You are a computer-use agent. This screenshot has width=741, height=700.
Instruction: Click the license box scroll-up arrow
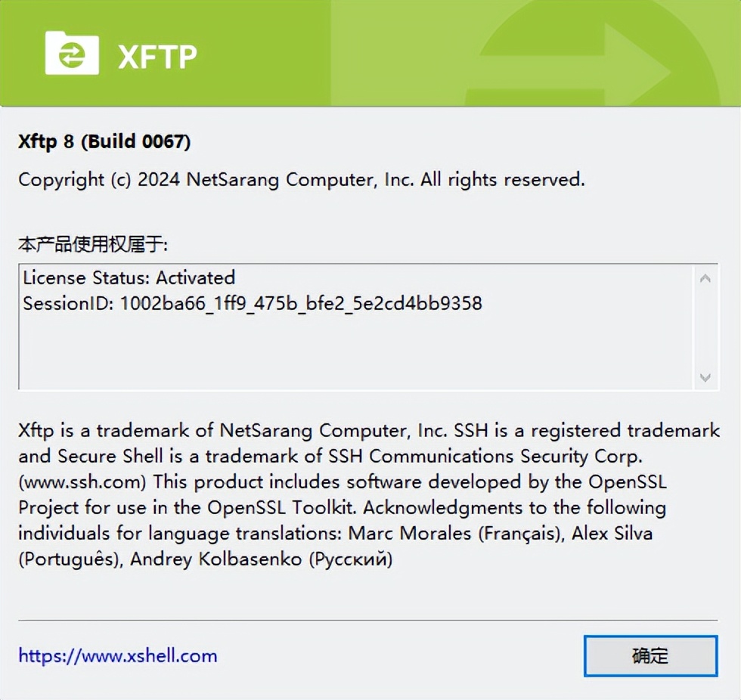705,279
